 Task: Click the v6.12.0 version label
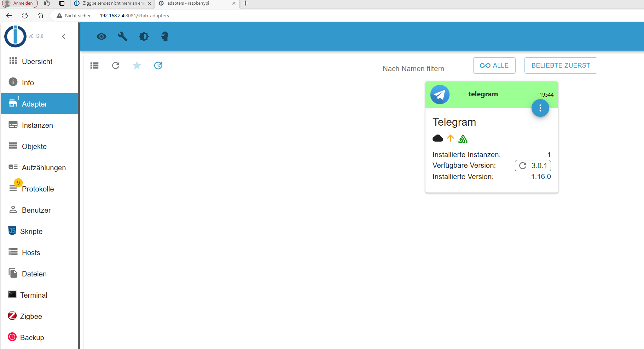coord(36,36)
